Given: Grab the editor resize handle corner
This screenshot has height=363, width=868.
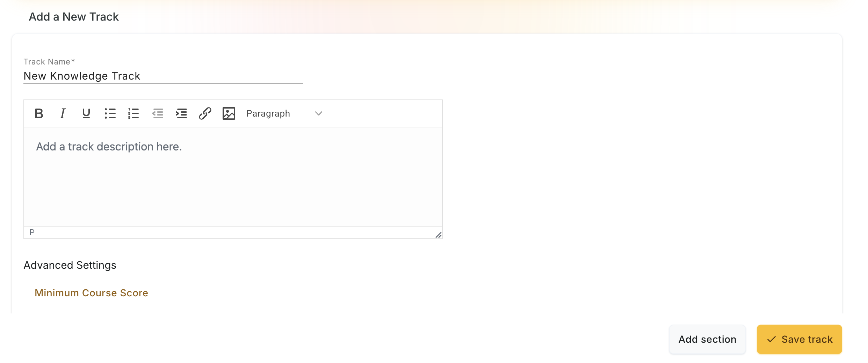Looking at the screenshot, I should click(438, 235).
